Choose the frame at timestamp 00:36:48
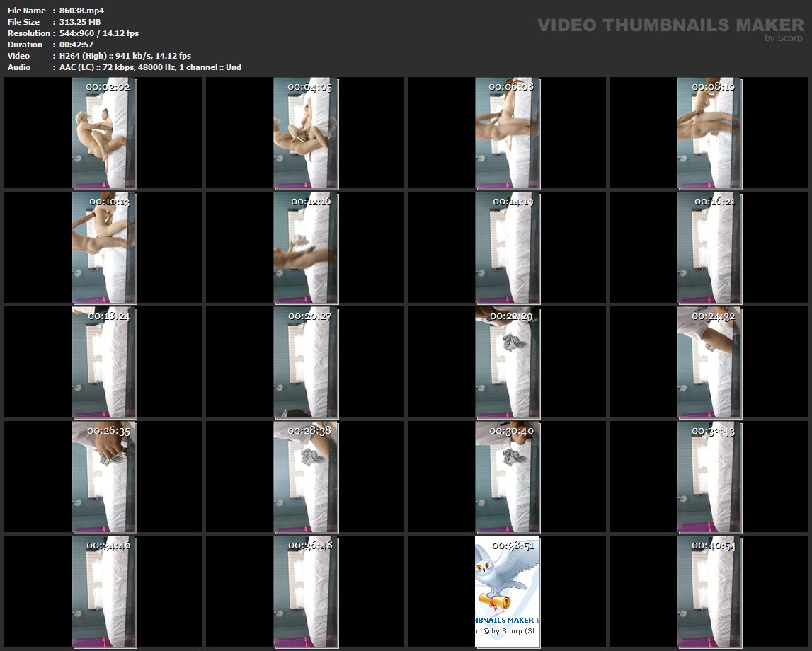Viewport: 812px width, 651px height. coord(306,591)
